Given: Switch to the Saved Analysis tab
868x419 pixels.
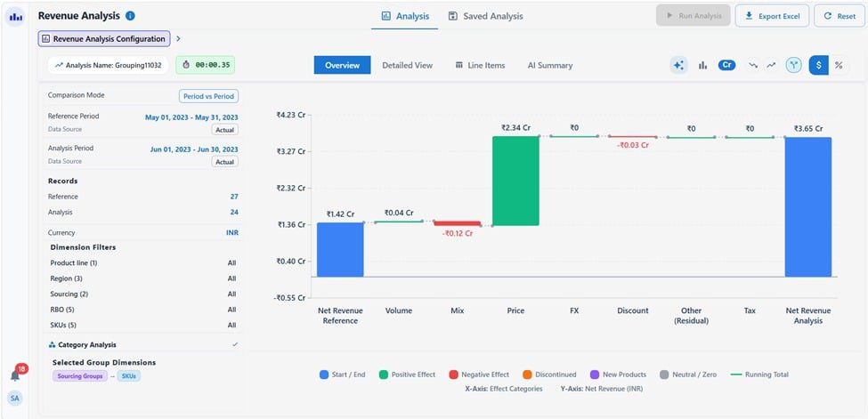Looking at the screenshot, I should point(485,16).
